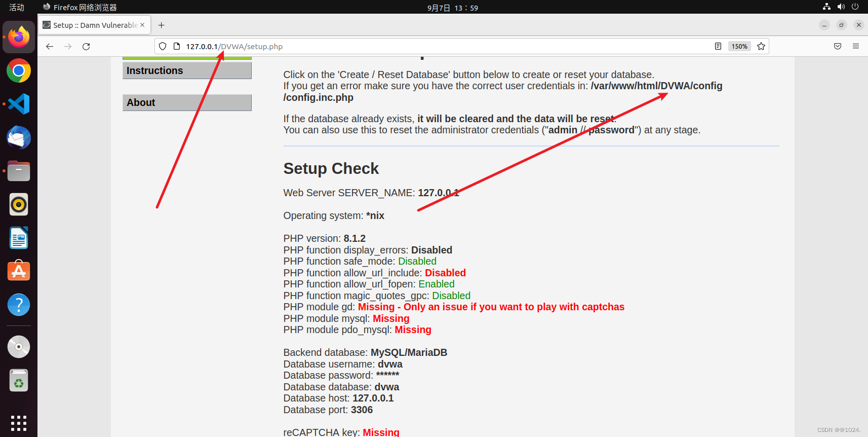The width and height of the screenshot is (868, 437).
Task: Click the 'reCAPTCHA key: Missing' line
Action: pyautogui.click(x=341, y=432)
